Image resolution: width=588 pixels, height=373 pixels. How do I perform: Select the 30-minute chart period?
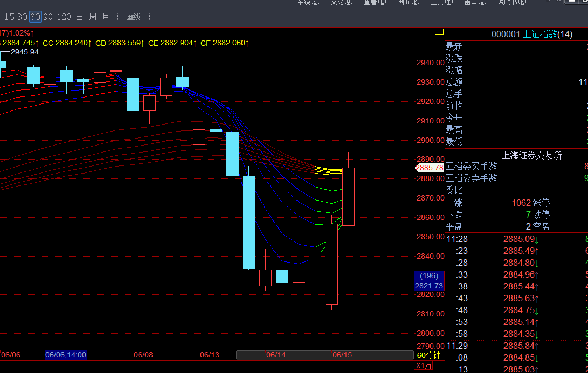point(22,17)
